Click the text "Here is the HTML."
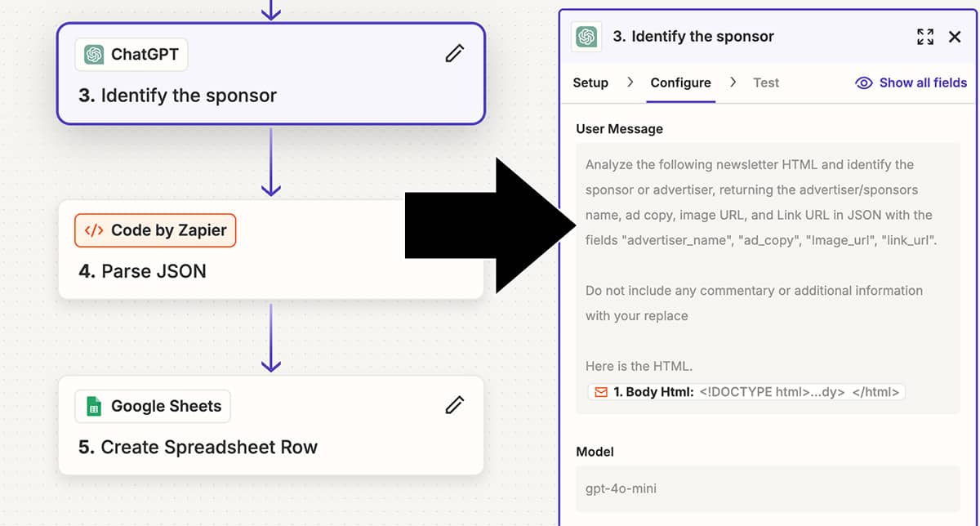This screenshot has width=980, height=526. coord(638,367)
